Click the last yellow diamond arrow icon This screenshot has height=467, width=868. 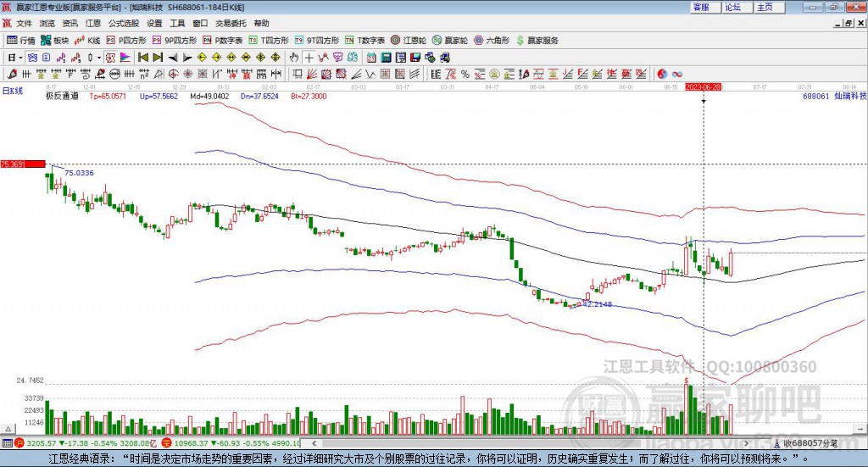point(275,58)
